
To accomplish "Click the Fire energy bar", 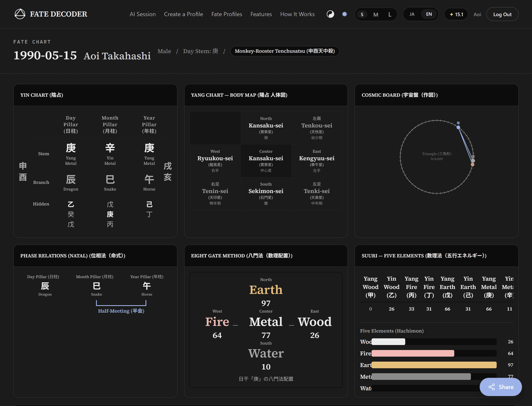I will pyautogui.click(x=434, y=353).
